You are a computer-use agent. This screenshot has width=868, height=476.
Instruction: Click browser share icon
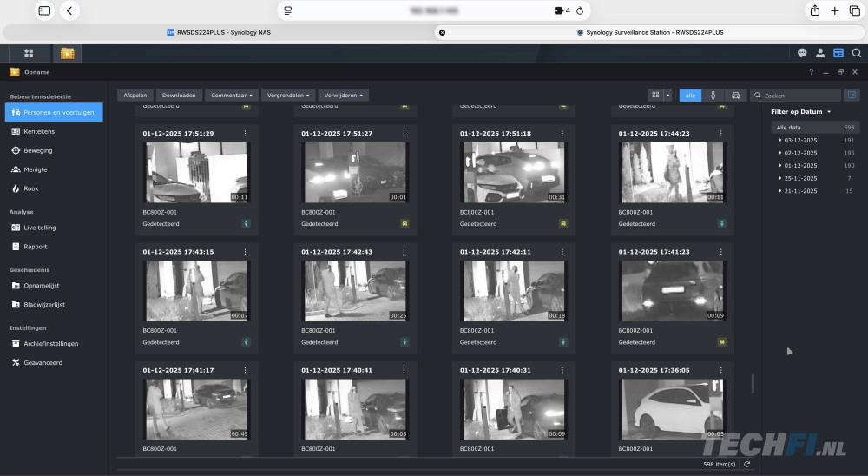tap(815, 10)
